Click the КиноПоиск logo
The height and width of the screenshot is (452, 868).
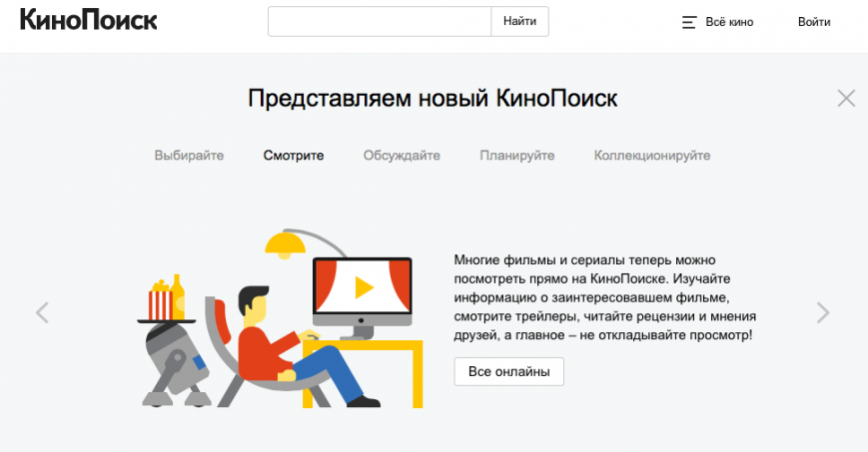(88, 21)
